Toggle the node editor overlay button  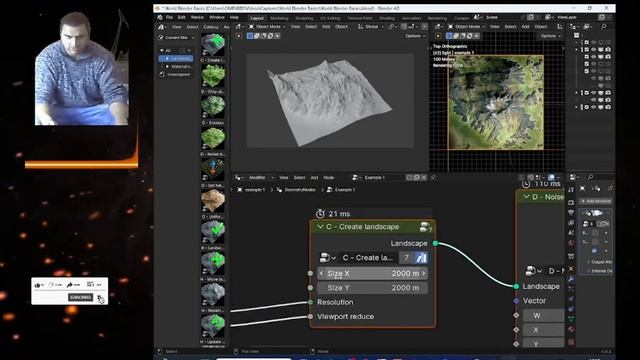[x=552, y=178]
